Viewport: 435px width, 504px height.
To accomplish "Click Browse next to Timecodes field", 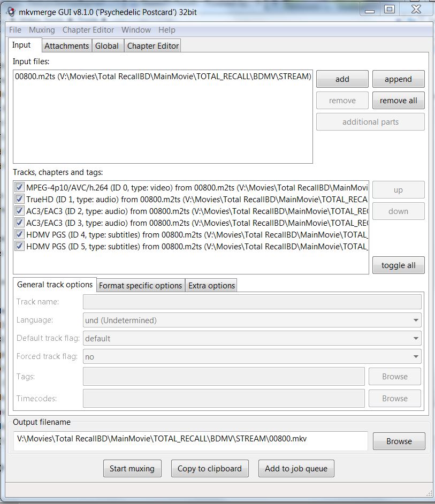I will tap(395, 398).
